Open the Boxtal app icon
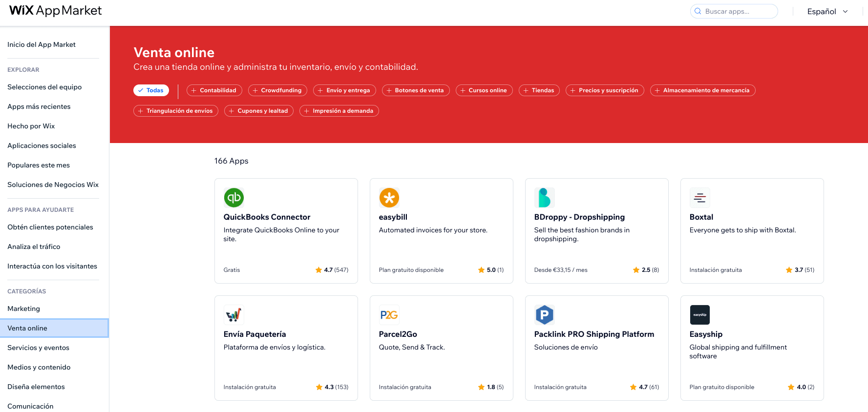Image resolution: width=868 pixels, height=412 pixels. 700,198
